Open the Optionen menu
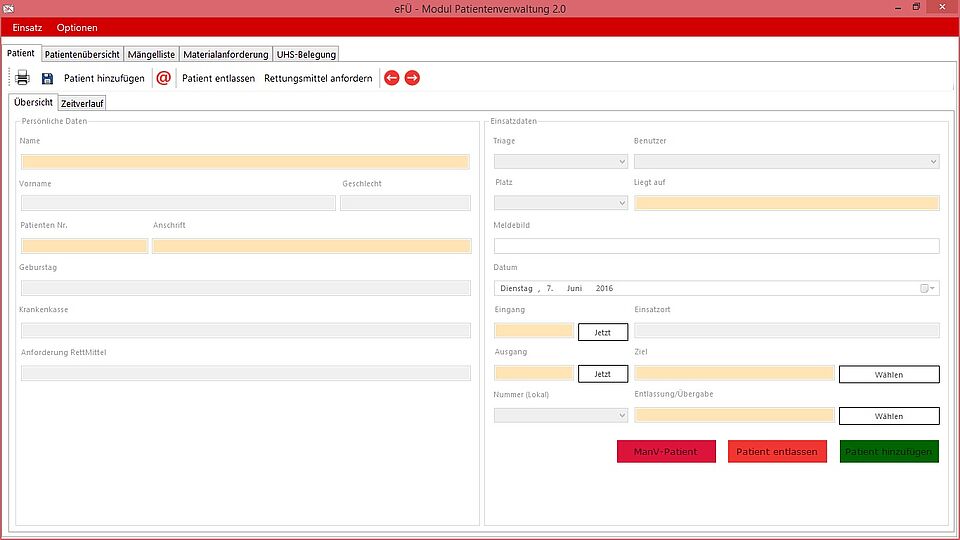Image resolution: width=960 pixels, height=540 pixels. click(x=77, y=28)
